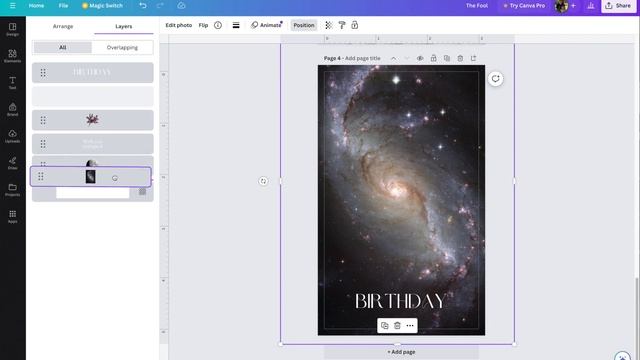Image resolution: width=640 pixels, height=360 pixels.
Task: Open the Elements sidebar panel
Action: point(13,56)
